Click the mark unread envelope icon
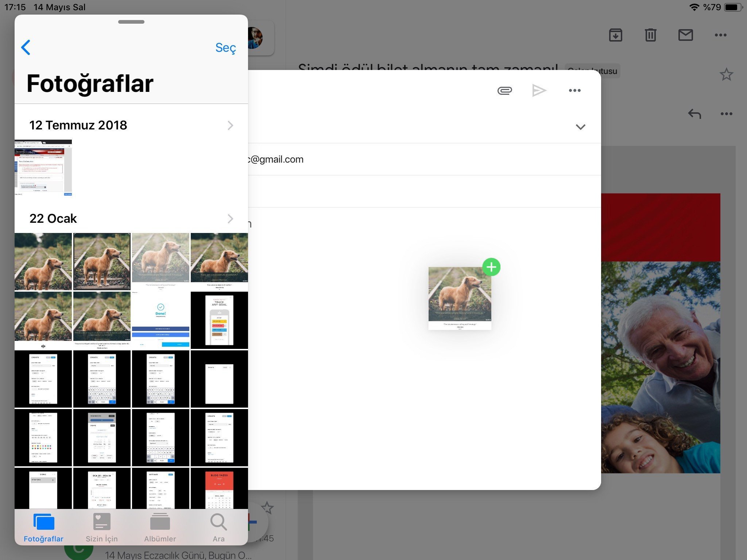747x560 pixels. 685,35
